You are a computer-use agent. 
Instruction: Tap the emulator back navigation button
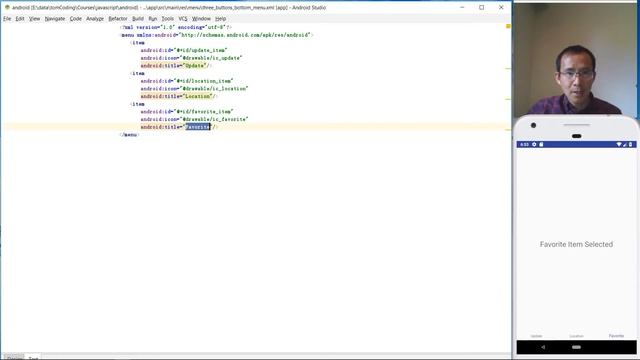click(543, 347)
